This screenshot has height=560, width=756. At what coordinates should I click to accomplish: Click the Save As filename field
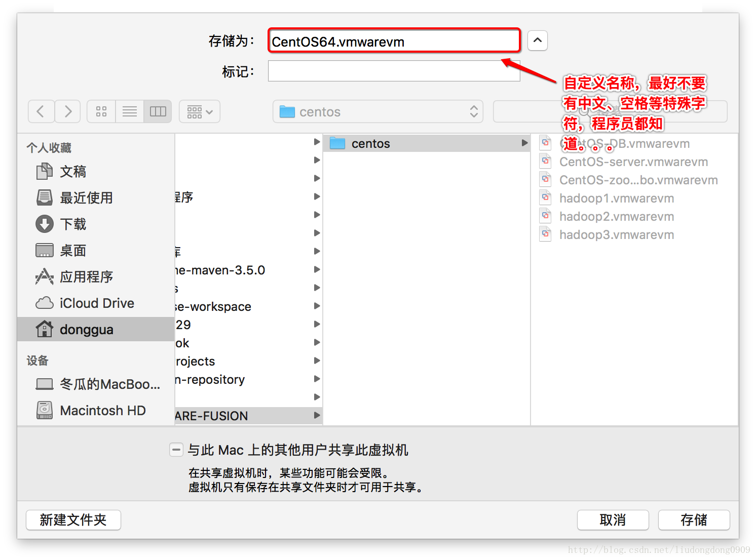(394, 41)
